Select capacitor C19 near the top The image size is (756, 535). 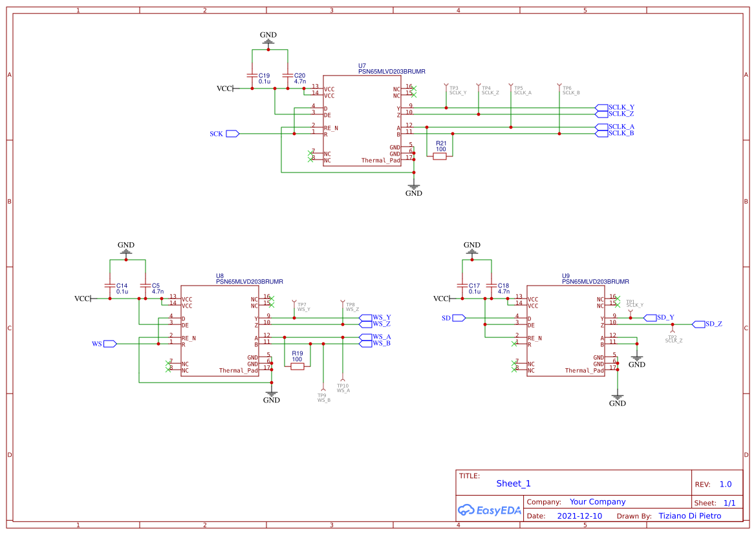252,77
